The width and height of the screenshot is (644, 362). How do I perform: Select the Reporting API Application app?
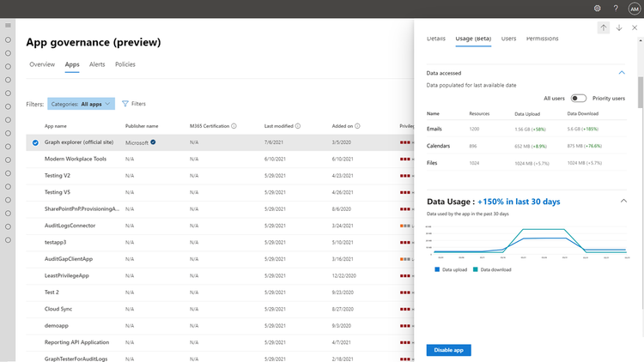click(x=76, y=342)
